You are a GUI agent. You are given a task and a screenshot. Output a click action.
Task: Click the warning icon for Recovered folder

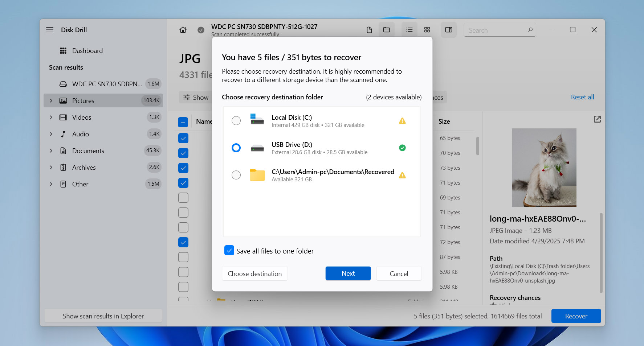click(402, 175)
